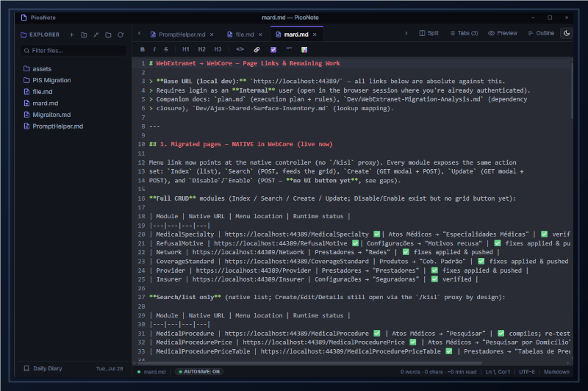Click checkmark in the Insurer row
Image resolution: width=588 pixels, height=391 pixels.
pos(434,279)
